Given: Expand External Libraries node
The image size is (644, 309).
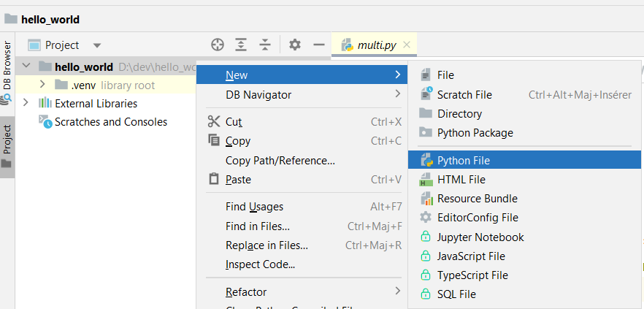Looking at the screenshot, I should point(26,103).
